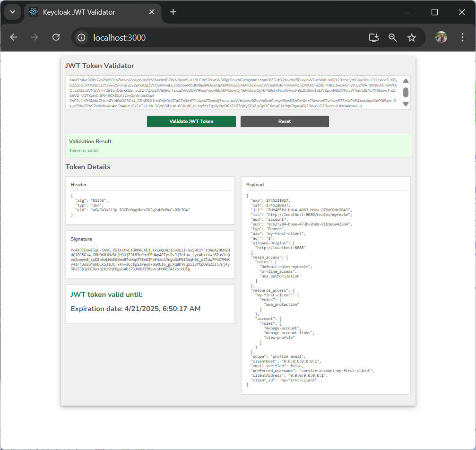This screenshot has width=476, height=450.
Task: Click the "iss" localhost:8080 realm line
Action: (x=301, y=215)
